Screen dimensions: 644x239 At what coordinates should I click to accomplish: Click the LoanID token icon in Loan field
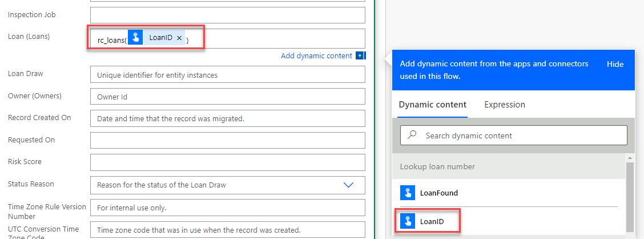click(135, 38)
